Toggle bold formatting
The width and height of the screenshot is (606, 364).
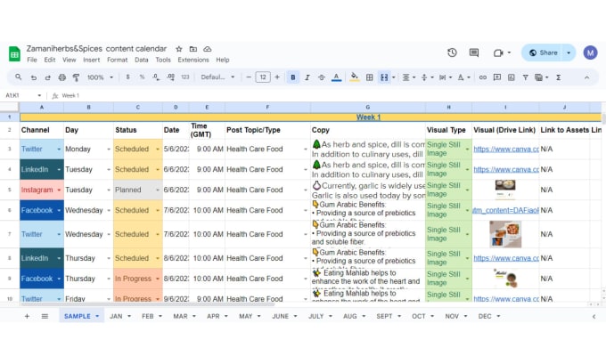(293, 77)
